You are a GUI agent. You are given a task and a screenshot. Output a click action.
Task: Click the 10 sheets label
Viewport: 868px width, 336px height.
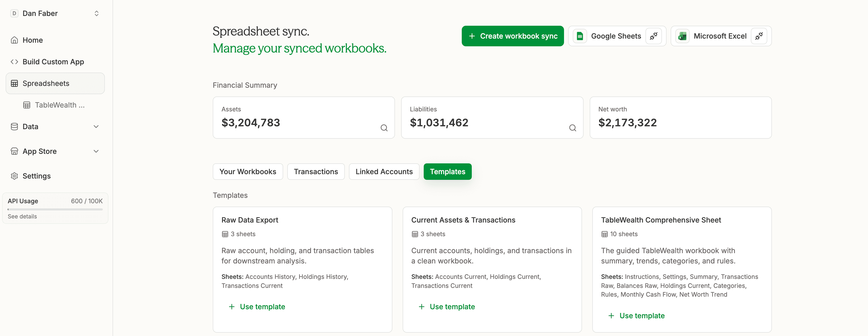(x=624, y=234)
